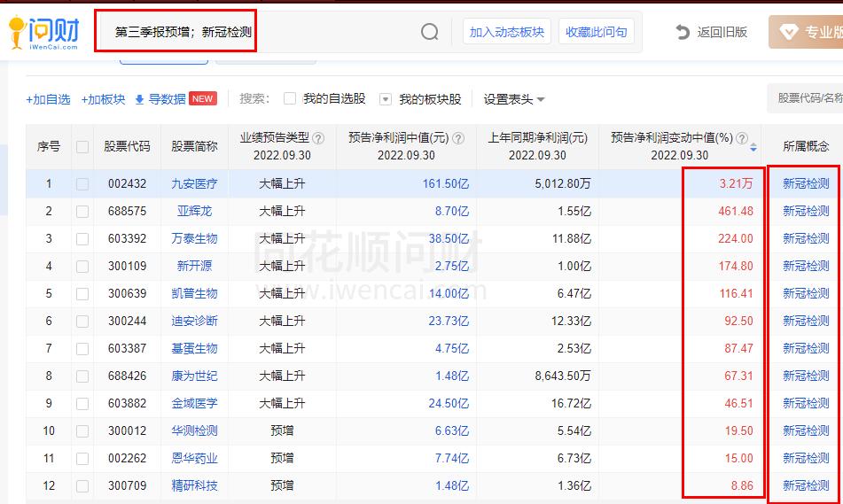The width and height of the screenshot is (843, 504).
Task: Click the NEW badge next to 导数据
Action: click(x=203, y=99)
